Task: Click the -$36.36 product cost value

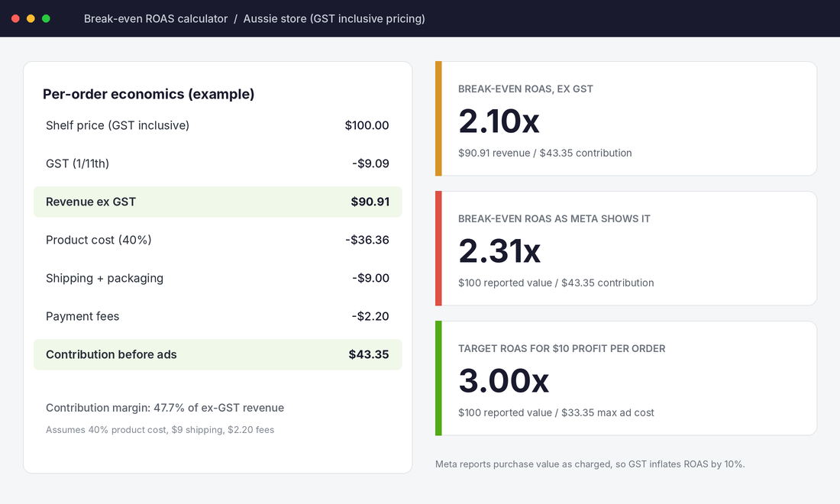Action: click(x=367, y=240)
